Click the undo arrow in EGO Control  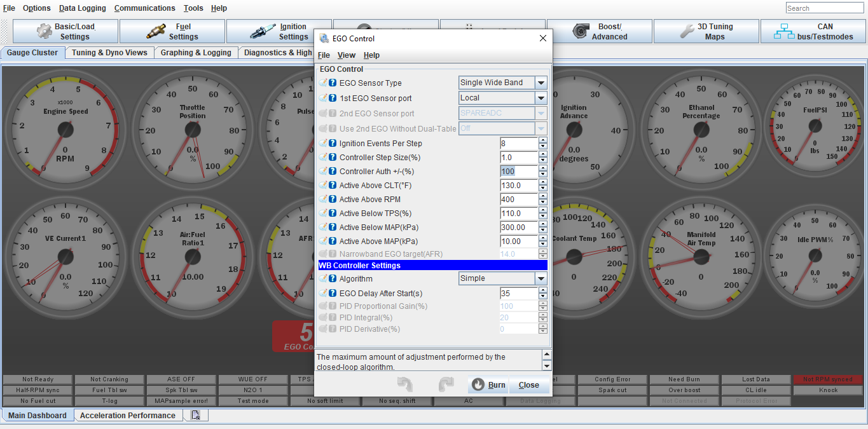[x=405, y=385]
